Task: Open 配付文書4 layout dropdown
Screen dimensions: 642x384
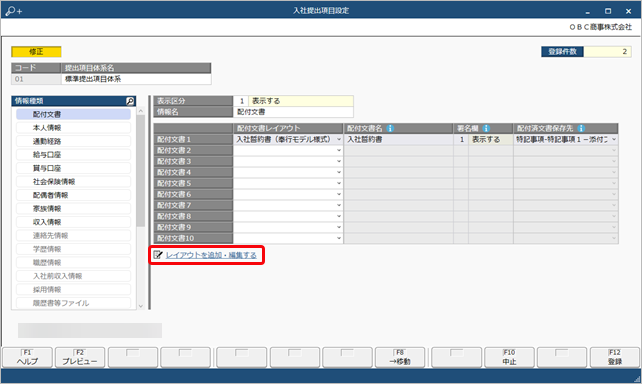Action: 339,172
